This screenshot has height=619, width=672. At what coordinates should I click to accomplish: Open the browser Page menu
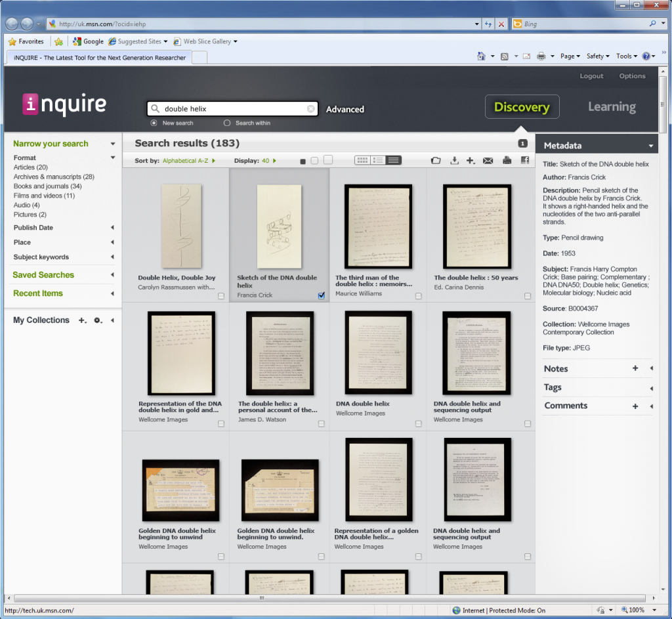click(570, 56)
